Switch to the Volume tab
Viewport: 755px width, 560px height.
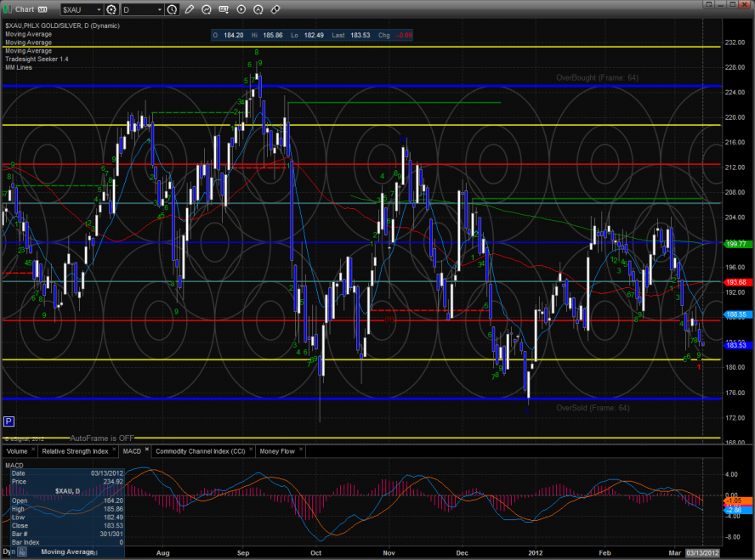pos(19,451)
